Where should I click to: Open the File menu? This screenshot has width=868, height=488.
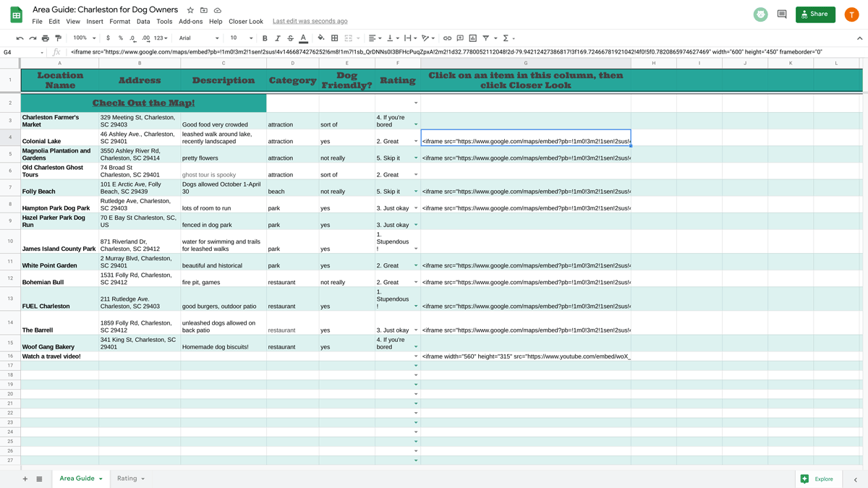click(x=37, y=22)
